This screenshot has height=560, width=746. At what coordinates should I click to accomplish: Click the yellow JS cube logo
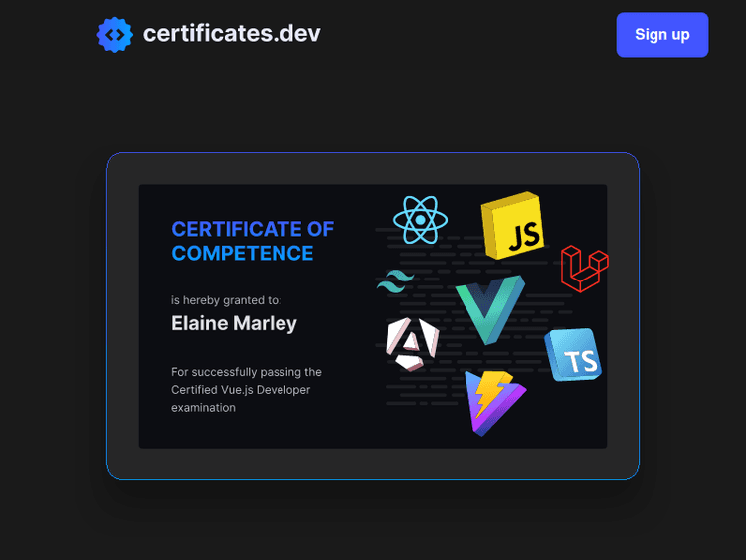click(513, 226)
